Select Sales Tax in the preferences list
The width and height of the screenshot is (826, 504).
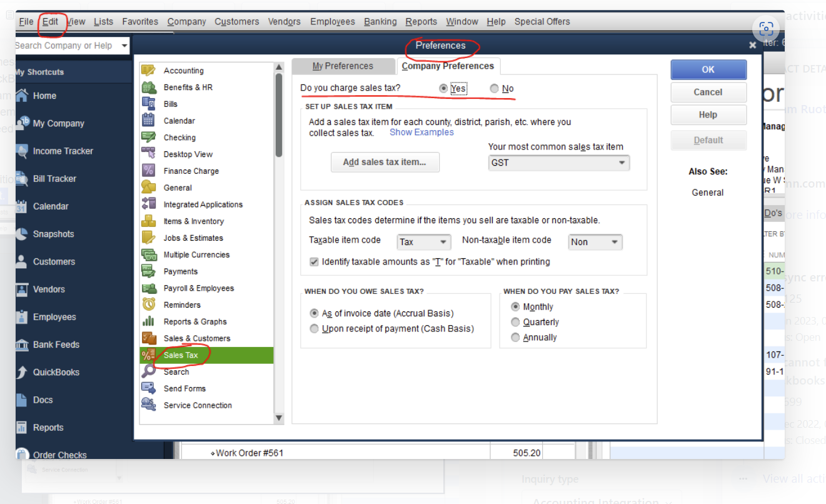pos(206,355)
